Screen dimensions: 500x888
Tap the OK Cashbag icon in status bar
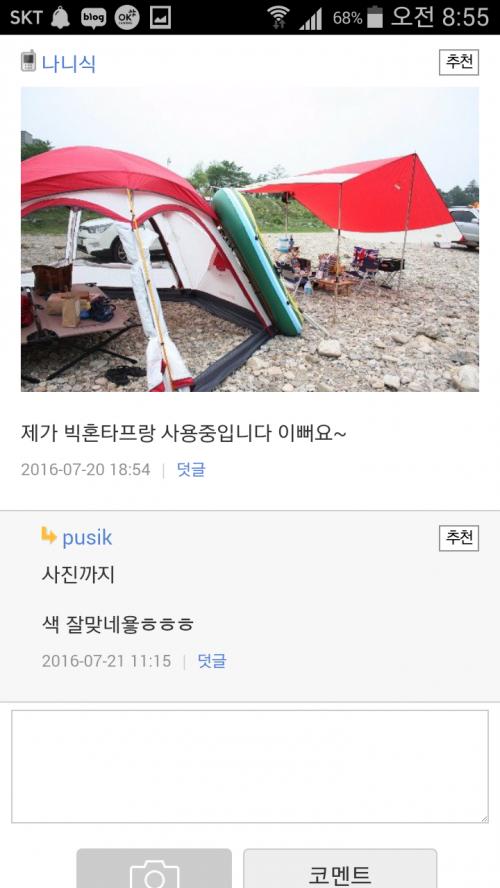click(x=127, y=18)
